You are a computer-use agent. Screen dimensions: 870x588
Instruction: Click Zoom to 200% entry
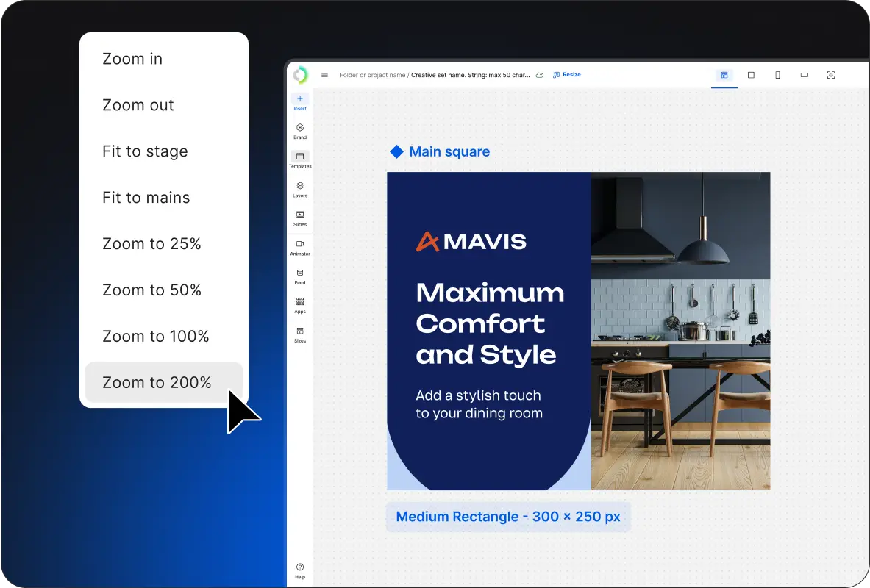point(164,382)
